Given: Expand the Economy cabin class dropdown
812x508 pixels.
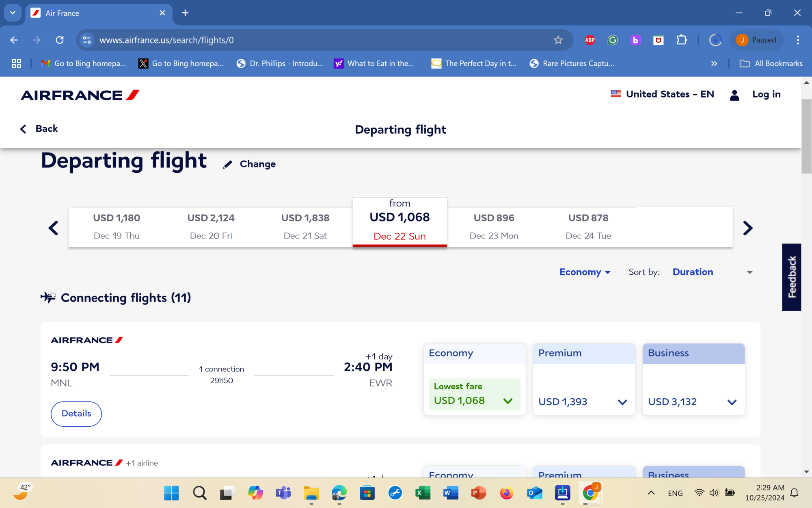Looking at the screenshot, I should (585, 272).
